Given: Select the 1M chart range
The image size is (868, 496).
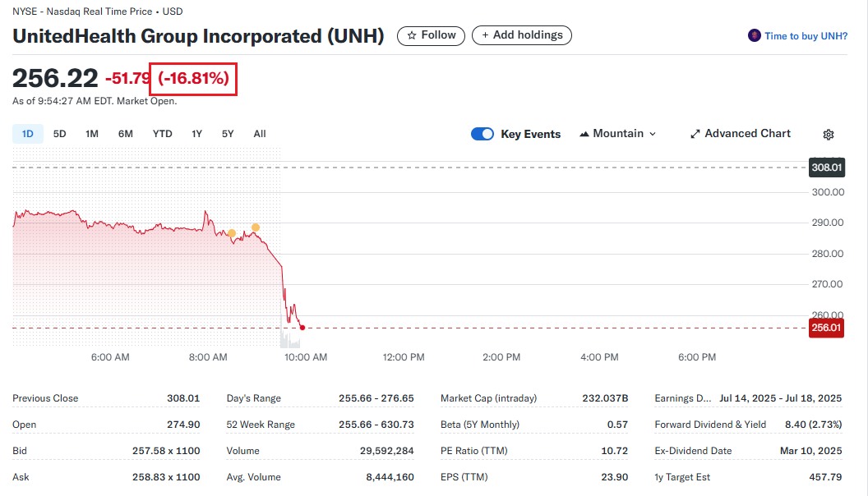Looking at the screenshot, I should [92, 134].
